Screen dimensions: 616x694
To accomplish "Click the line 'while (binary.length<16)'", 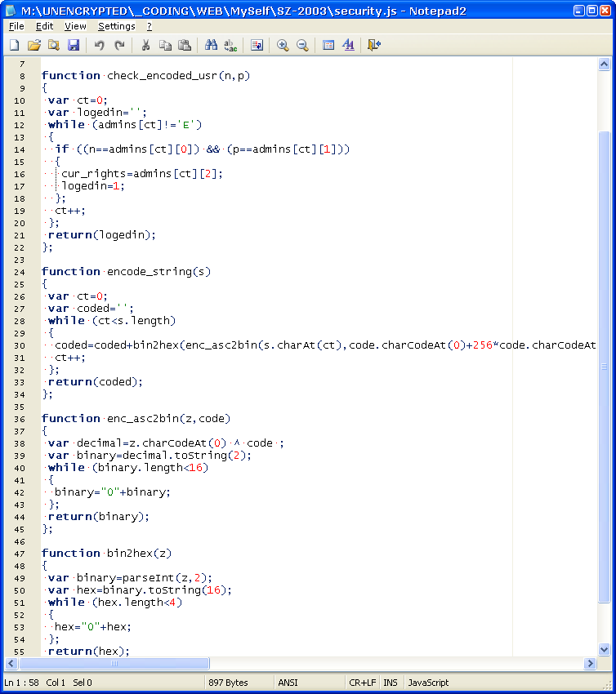I will tap(128, 468).
